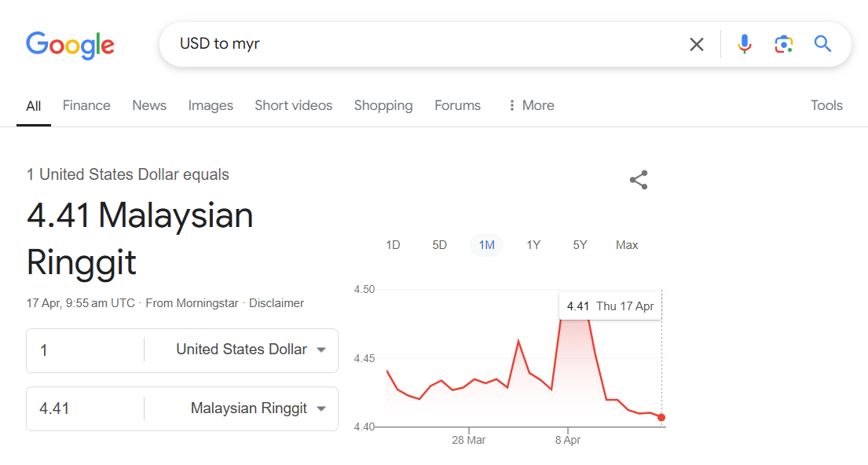The width and height of the screenshot is (868, 465).
Task: Click the Google logo
Action: click(x=70, y=45)
